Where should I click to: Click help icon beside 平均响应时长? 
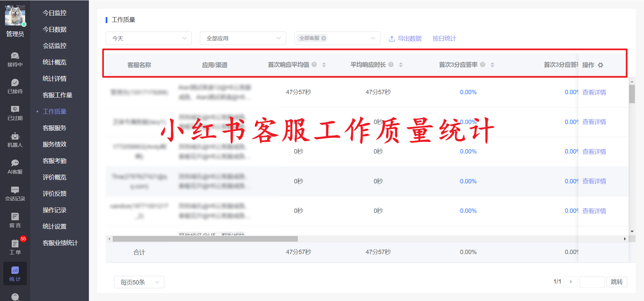pos(391,65)
